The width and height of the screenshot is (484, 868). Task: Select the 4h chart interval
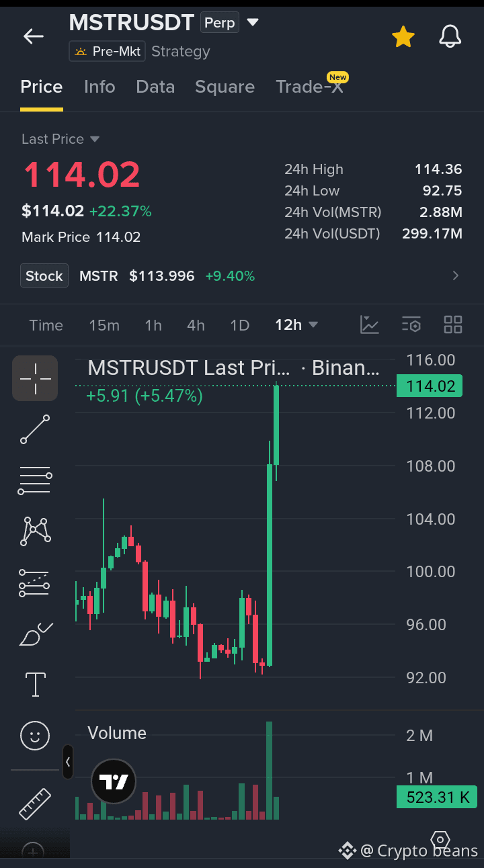(x=196, y=325)
